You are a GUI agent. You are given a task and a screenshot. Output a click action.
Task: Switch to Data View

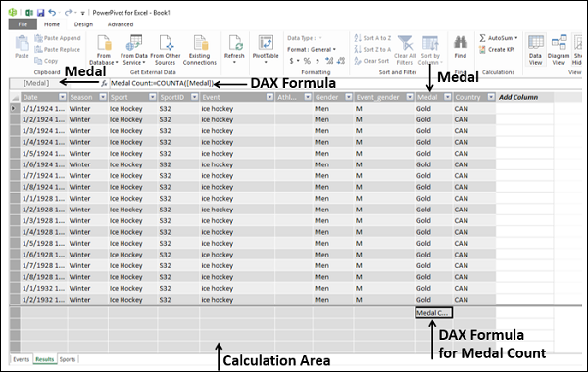point(535,50)
